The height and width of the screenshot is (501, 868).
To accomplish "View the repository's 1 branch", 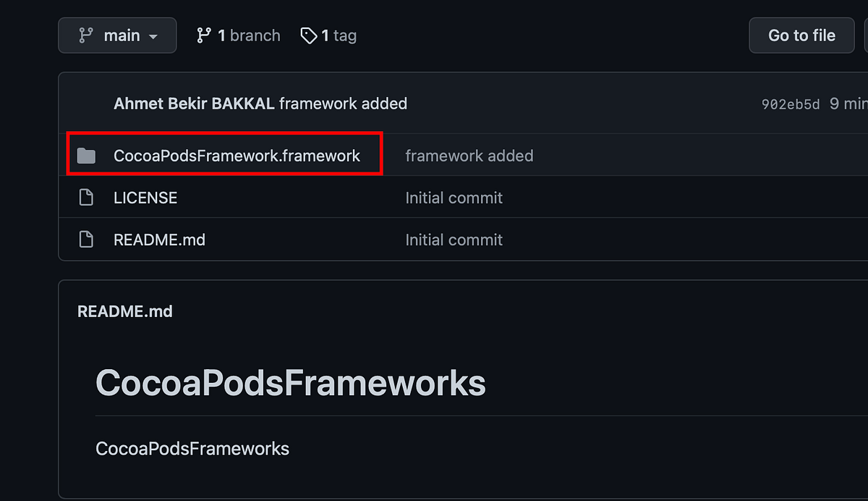I will tap(238, 35).
